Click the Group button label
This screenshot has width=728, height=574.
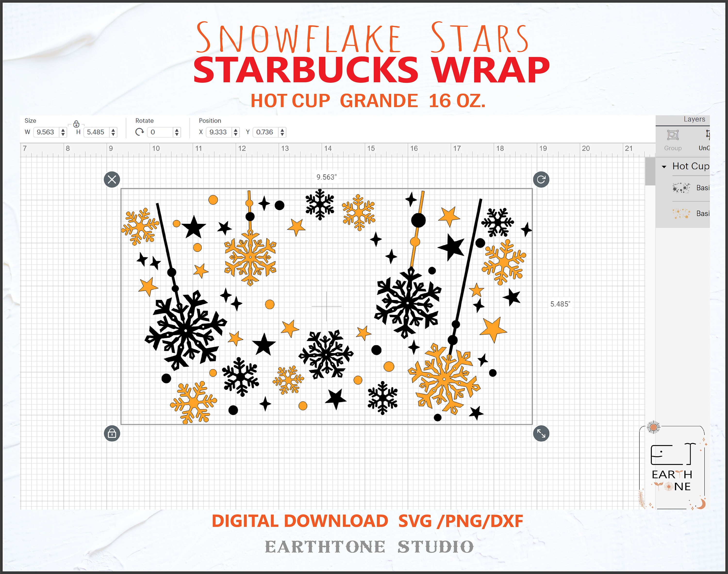tap(673, 148)
